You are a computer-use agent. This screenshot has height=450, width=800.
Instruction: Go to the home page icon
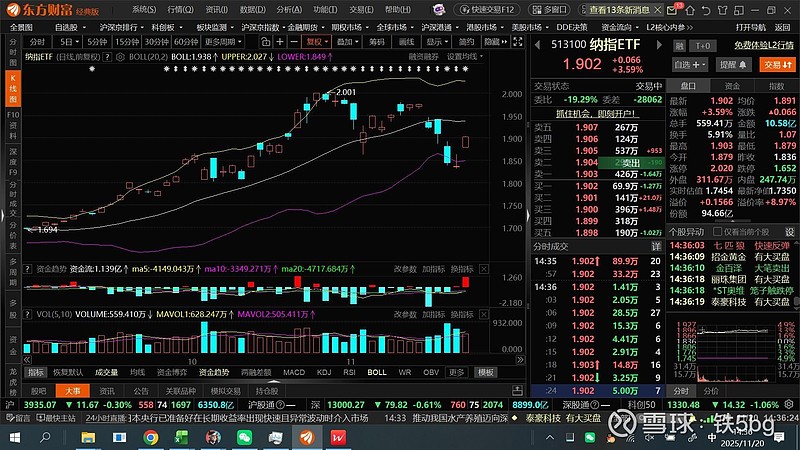click(690, 10)
